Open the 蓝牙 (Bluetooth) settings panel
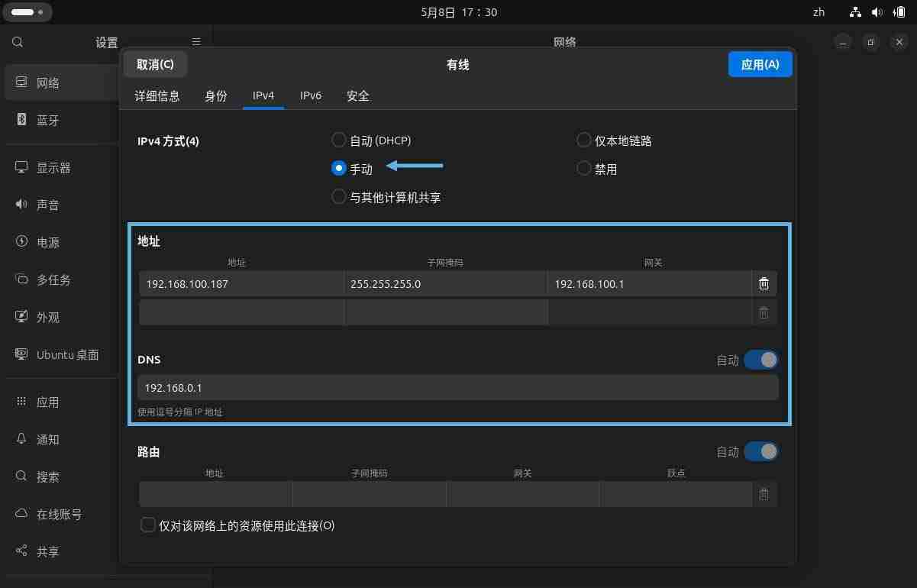Viewport: 917px width, 588px height. 49,120
